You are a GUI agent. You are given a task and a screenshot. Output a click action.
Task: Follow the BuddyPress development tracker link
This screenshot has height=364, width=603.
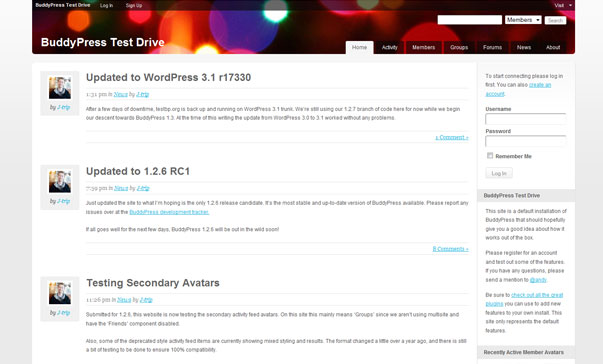point(169,212)
